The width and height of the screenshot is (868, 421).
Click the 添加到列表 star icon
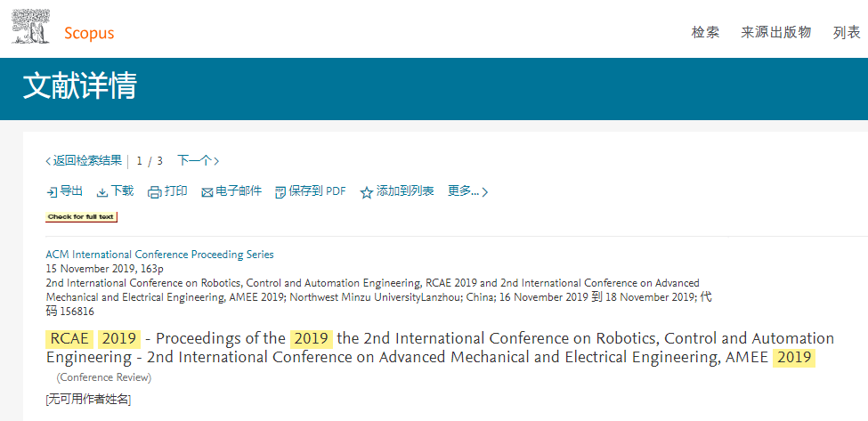point(367,192)
